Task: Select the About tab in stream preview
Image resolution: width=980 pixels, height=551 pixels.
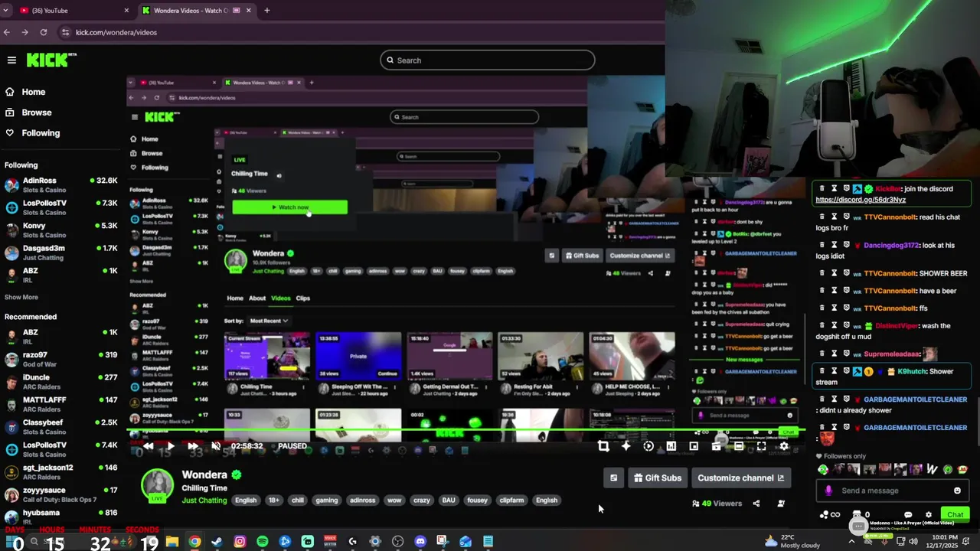Action: [x=257, y=298]
